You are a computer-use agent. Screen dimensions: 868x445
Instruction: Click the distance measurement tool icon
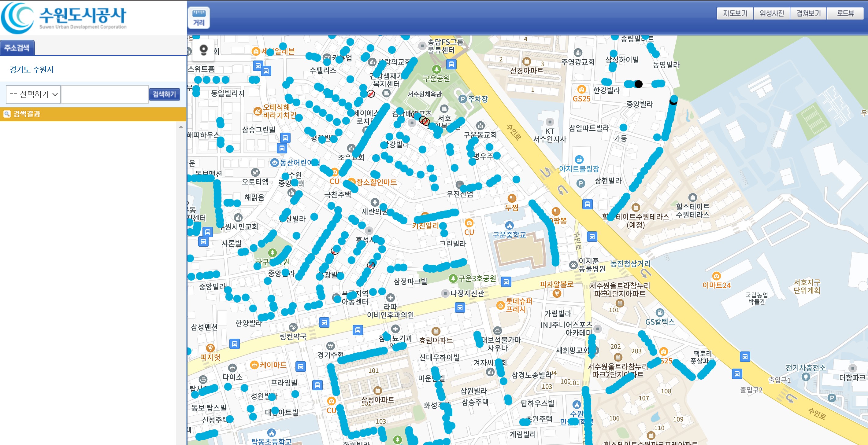coord(199,18)
